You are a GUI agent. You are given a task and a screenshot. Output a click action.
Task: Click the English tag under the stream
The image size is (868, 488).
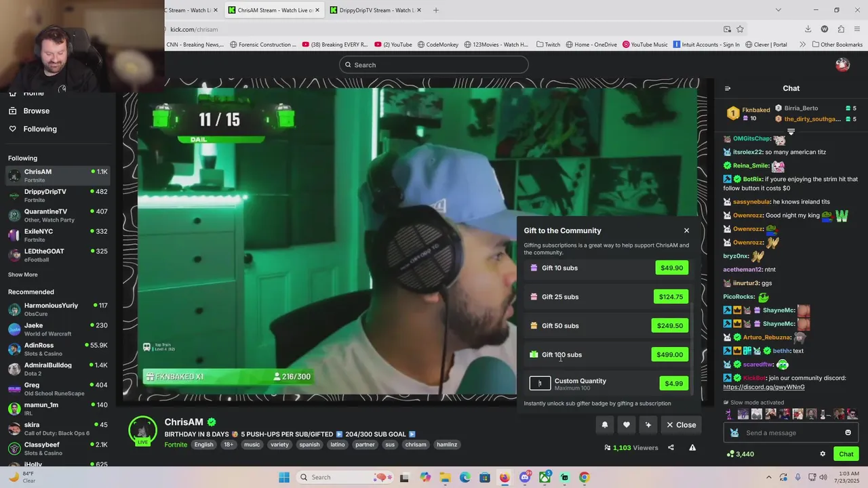(203, 445)
